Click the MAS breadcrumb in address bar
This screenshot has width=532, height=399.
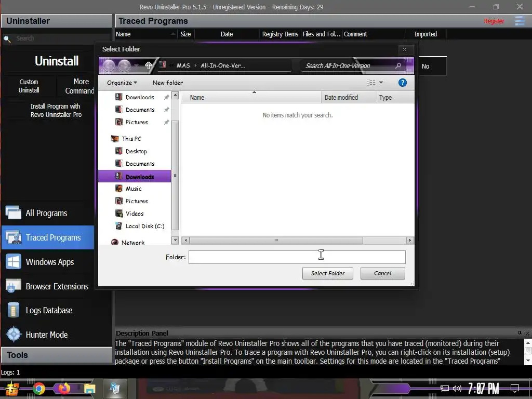click(183, 65)
